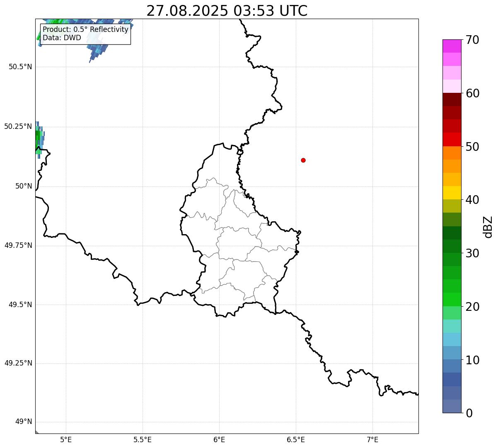Click the red station marker dot
The height and width of the screenshot is (448, 498).
coord(303,160)
